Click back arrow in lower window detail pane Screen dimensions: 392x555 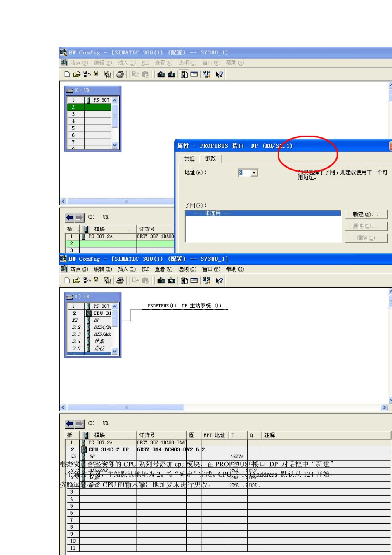click(x=70, y=424)
